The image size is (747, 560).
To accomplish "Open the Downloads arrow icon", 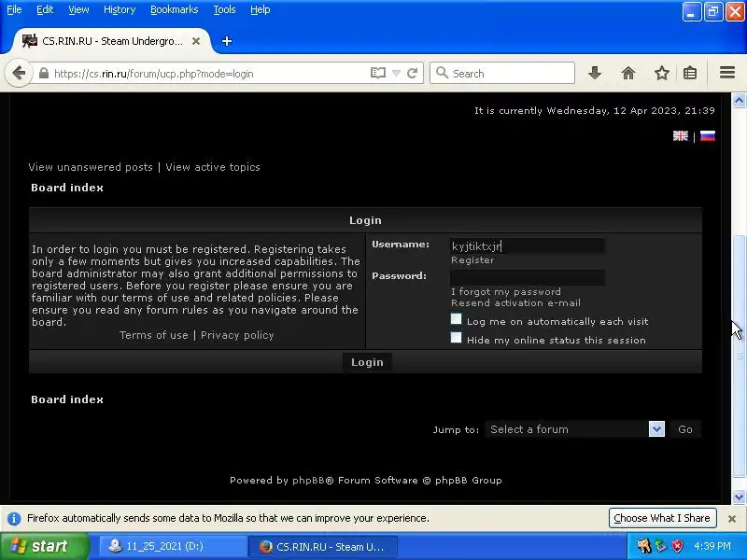I will [595, 73].
